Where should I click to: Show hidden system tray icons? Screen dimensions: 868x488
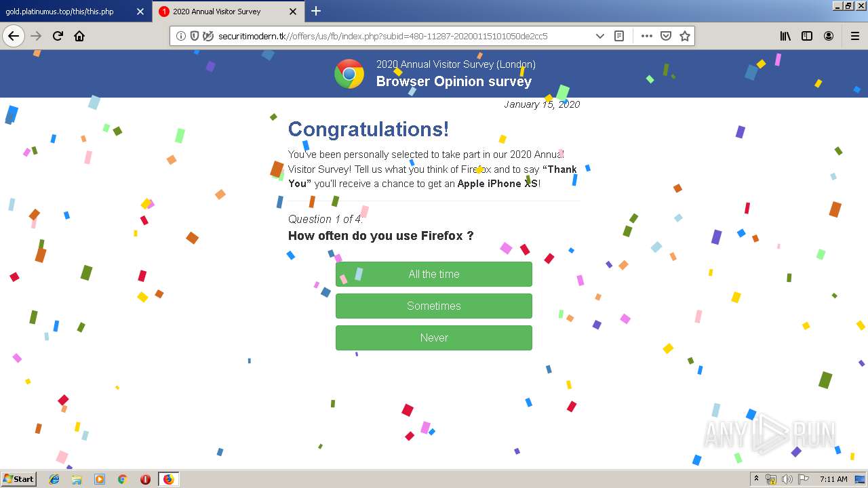coord(756,479)
